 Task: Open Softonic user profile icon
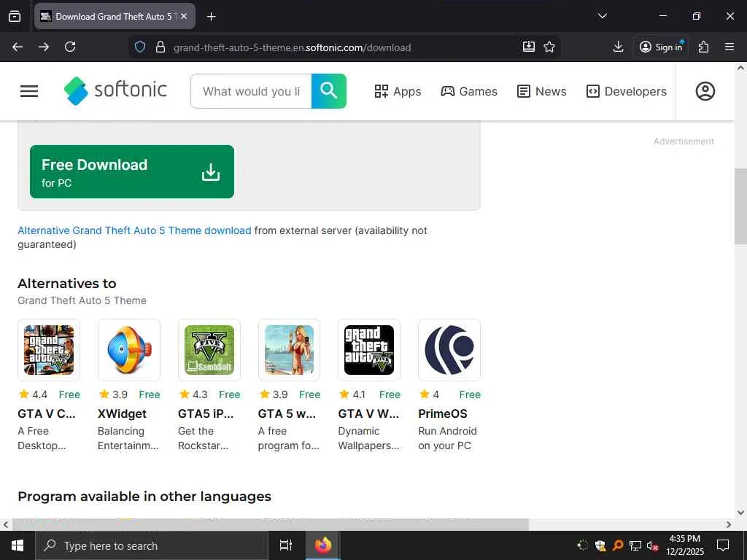point(705,91)
